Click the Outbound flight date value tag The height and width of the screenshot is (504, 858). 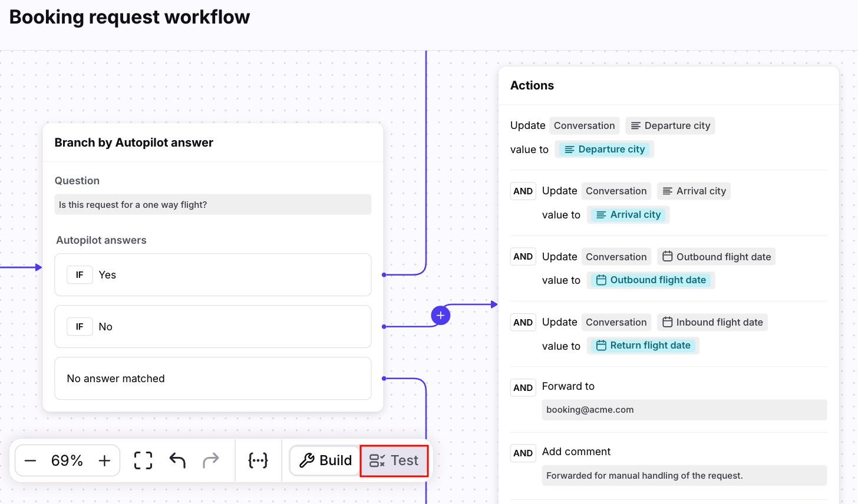click(x=651, y=280)
